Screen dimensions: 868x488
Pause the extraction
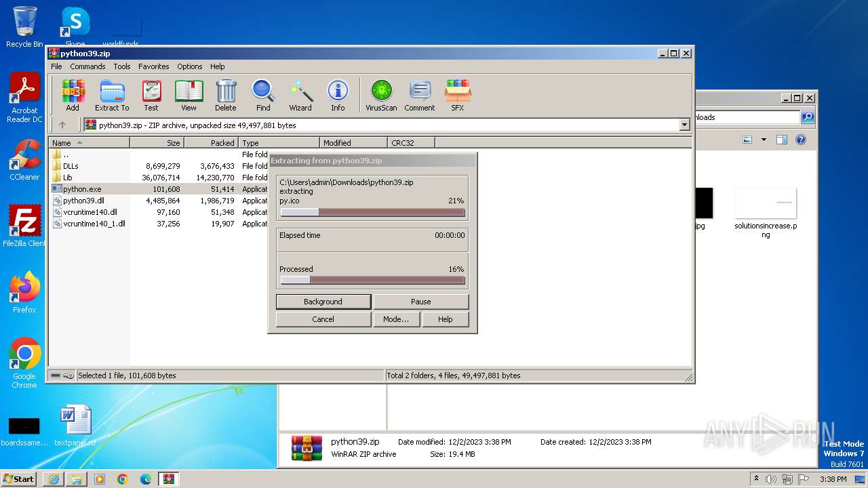point(420,302)
